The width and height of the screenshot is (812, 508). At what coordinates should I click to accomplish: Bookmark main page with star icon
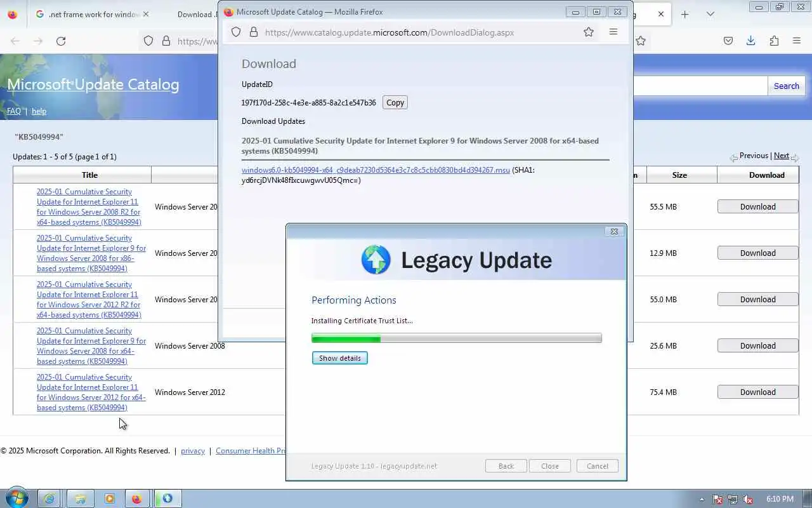coord(641,41)
